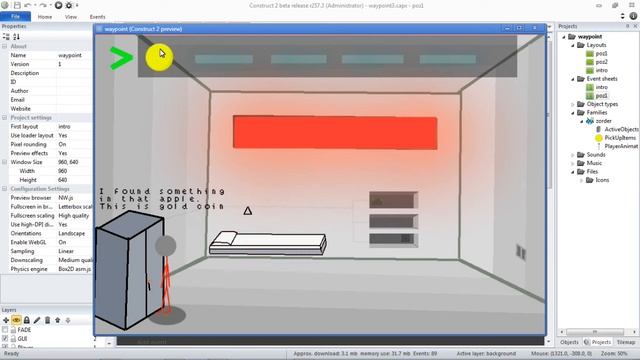Rename the layer using the pencil icon
The width and height of the screenshot is (640, 360).
pos(37,320)
